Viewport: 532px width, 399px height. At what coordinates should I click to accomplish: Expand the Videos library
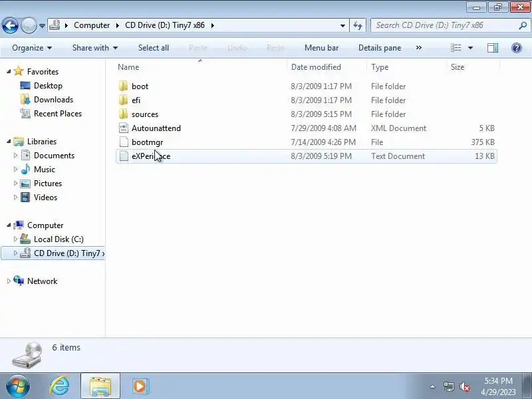pyautogui.click(x=15, y=197)
